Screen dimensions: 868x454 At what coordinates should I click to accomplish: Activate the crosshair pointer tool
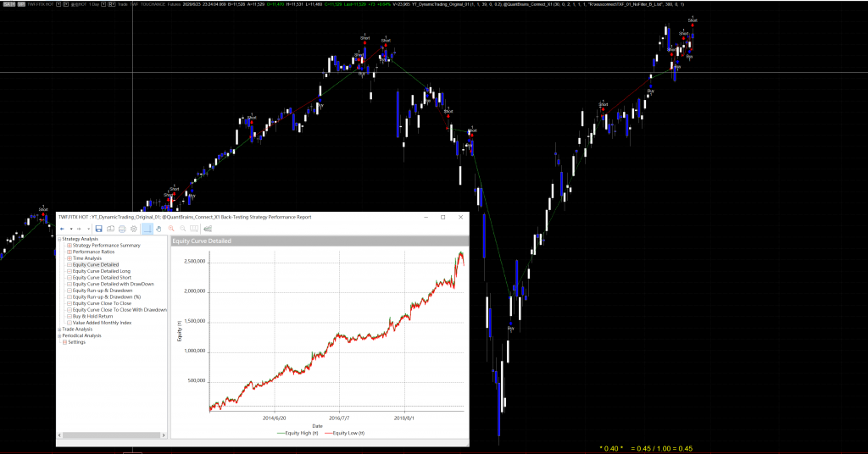(x=147, y=229)
